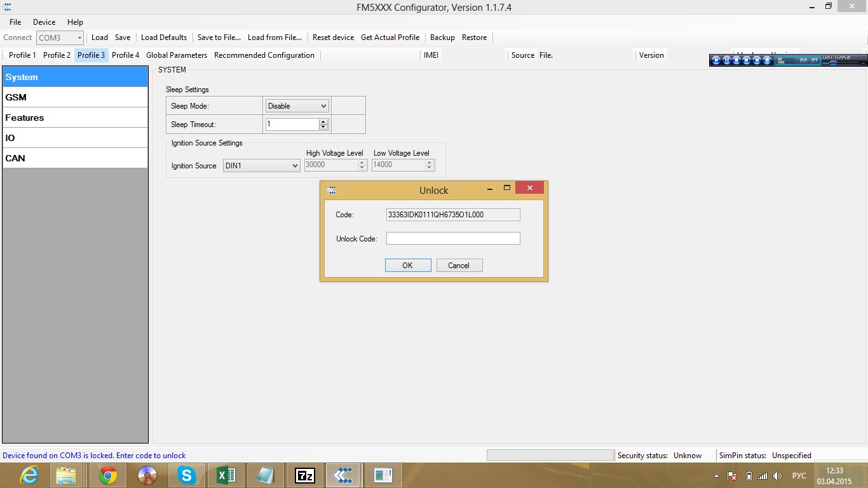Pause playback in the media widget

pos(726,60)
